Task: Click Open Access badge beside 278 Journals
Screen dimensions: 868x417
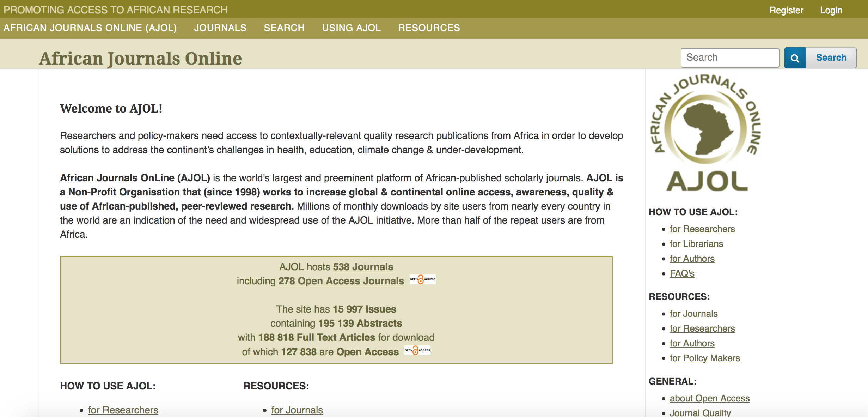Action: point(422,280)
